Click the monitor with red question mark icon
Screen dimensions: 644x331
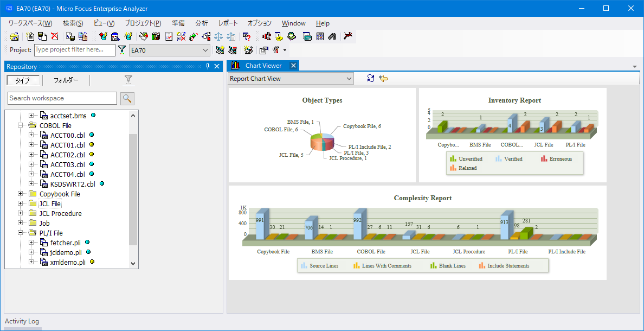(247, 36)
